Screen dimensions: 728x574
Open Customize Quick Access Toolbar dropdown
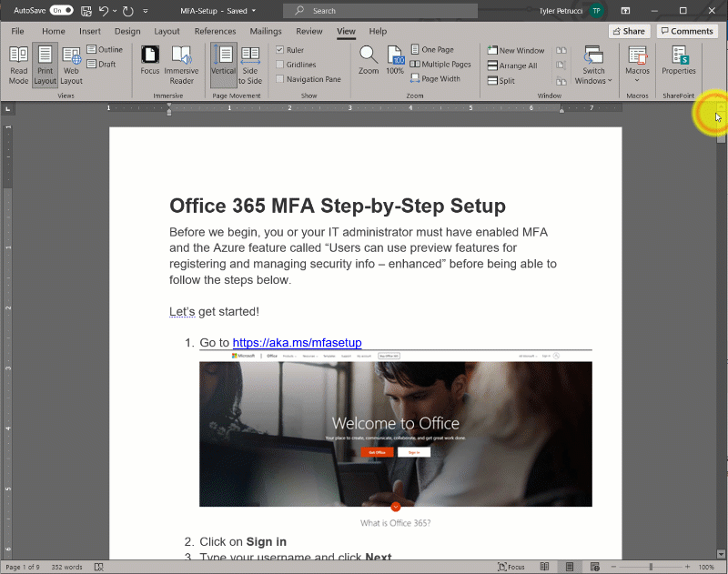click(145, 11)
